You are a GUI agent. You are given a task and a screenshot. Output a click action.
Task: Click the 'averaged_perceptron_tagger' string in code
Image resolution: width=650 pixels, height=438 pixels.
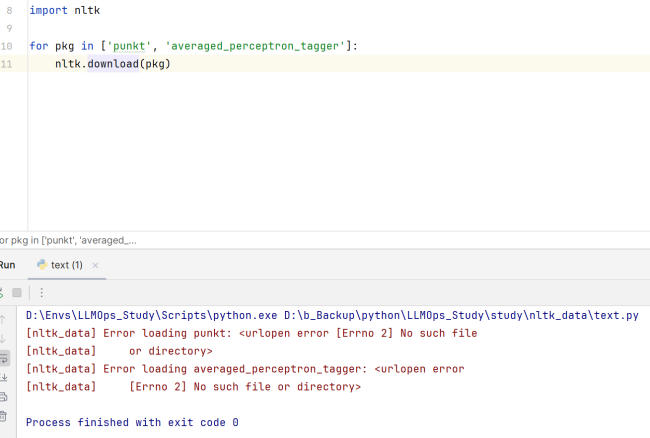(x=255, y=46)
